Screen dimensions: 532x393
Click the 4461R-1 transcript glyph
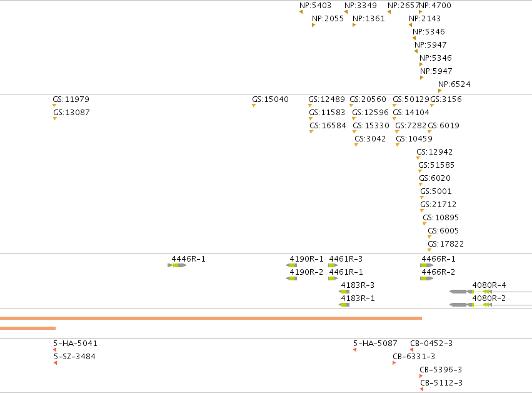333,278
